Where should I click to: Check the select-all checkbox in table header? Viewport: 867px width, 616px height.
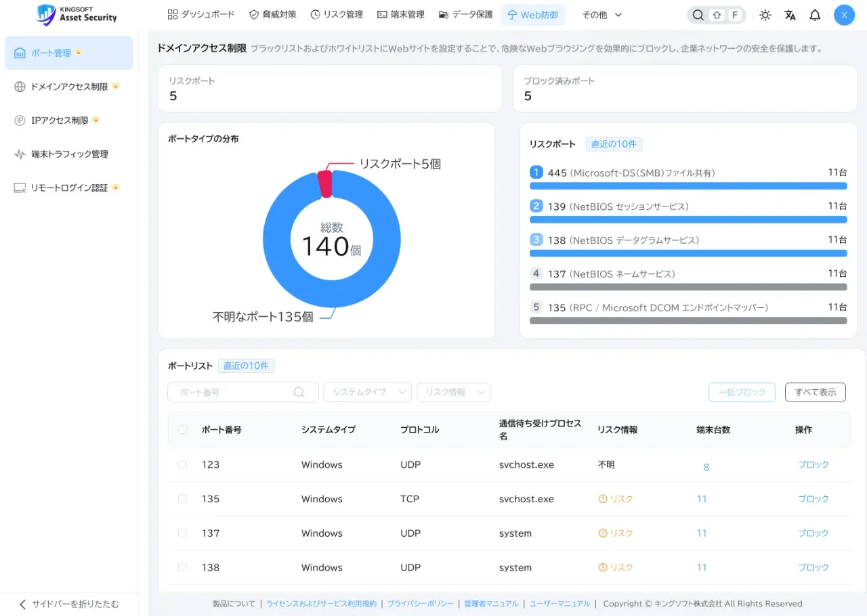[x=182, y=430]
